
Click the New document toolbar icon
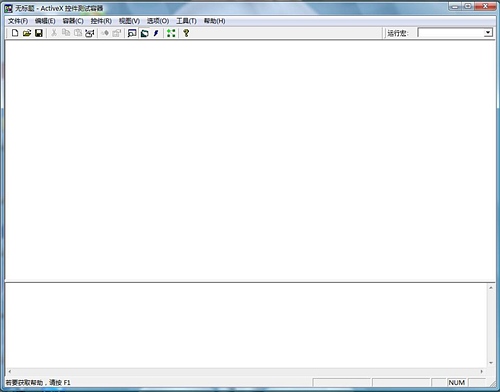tap(15, 33)
